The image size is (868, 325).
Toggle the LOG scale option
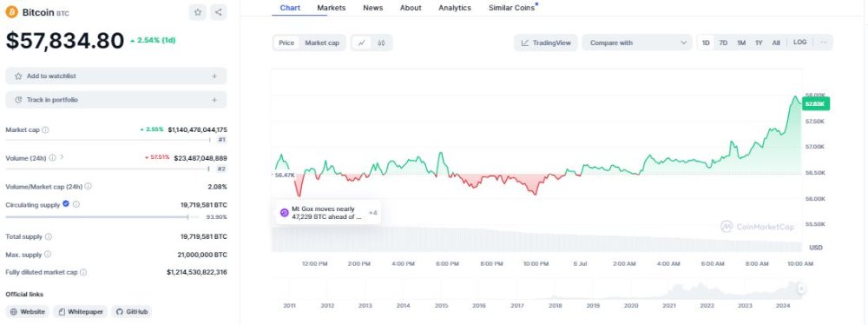coord(799,43)
